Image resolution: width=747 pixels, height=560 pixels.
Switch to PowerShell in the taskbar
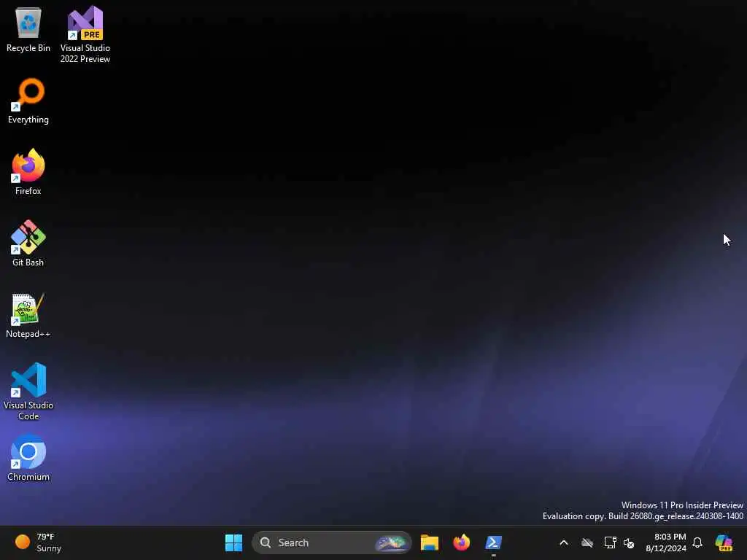tap(493, 542)
